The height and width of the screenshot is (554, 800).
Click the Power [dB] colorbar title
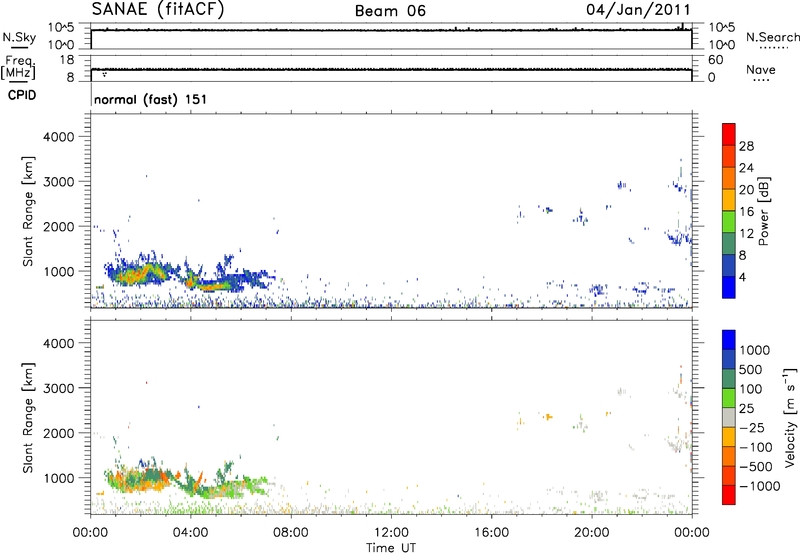tap(763, 211)
